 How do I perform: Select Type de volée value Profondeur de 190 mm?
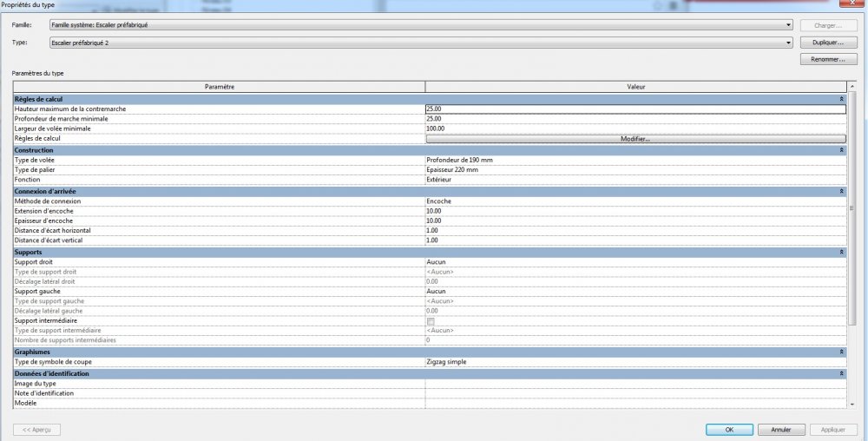point(635,161)
